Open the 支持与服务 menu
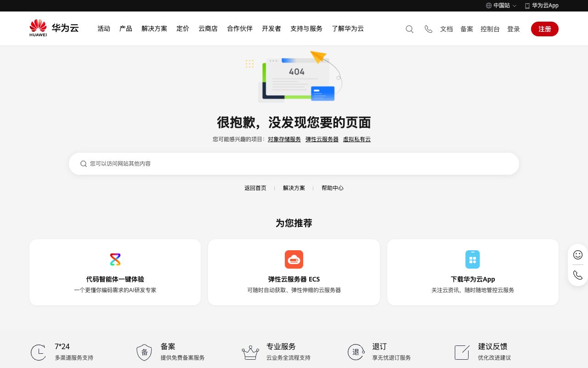 click(x=306, y=29)
